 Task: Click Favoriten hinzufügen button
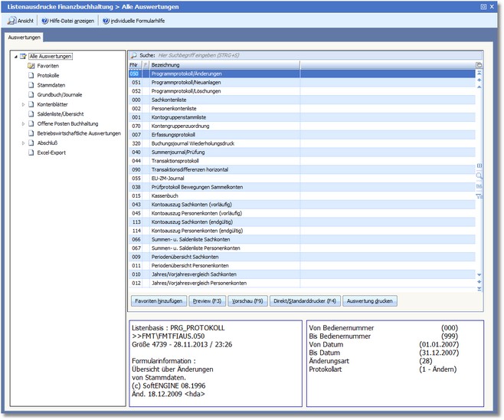pos(157,301)
